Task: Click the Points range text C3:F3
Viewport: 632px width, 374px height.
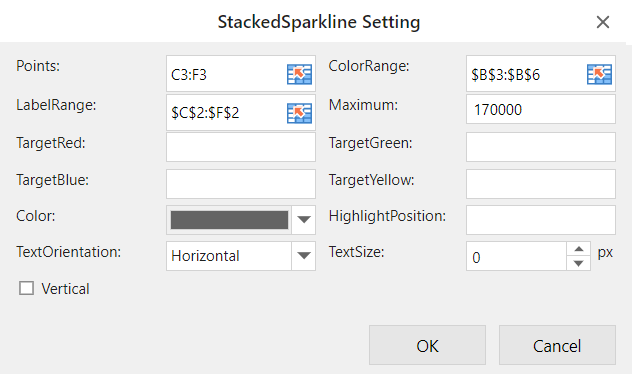Action: coord(189,75)
